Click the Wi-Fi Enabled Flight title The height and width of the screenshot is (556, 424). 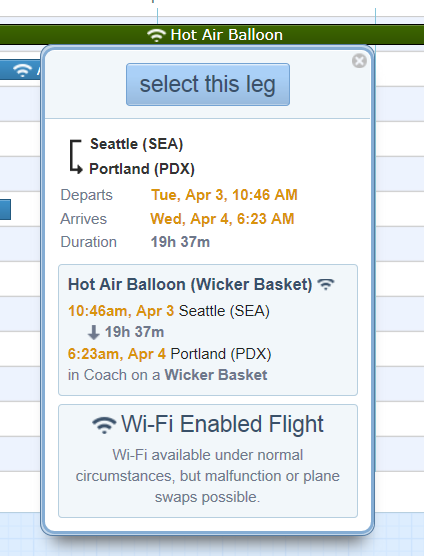(x=222, y=424)
